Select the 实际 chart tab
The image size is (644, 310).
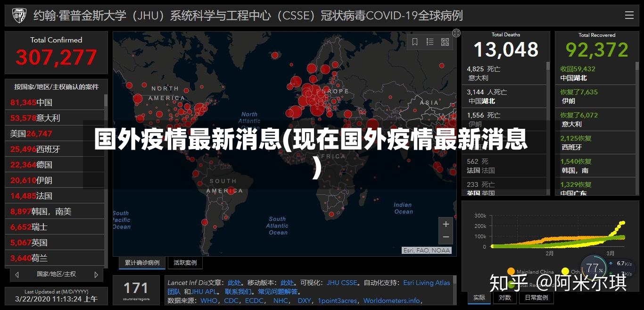[x=479, y=298]
